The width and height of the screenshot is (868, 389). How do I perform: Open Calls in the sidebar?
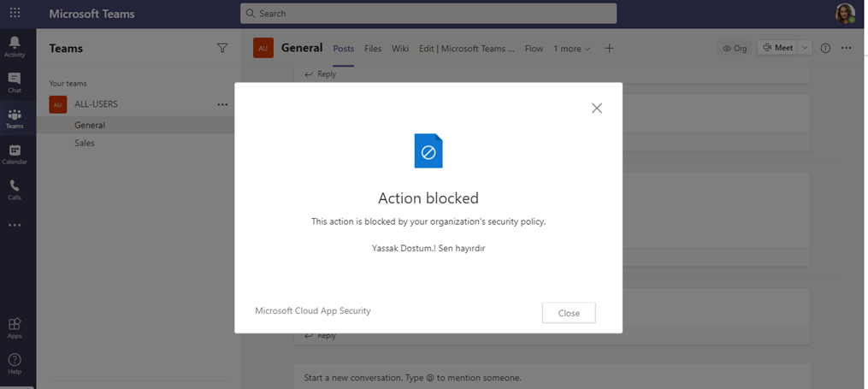15,190
